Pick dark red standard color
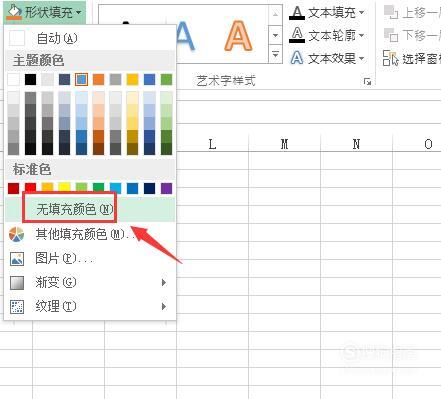441x399 pixels. point(13,188)
